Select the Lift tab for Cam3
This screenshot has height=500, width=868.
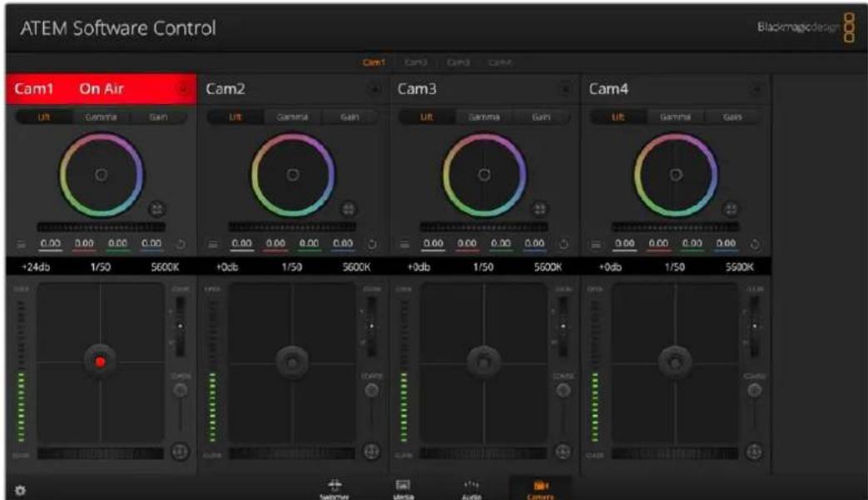(427, 116)
